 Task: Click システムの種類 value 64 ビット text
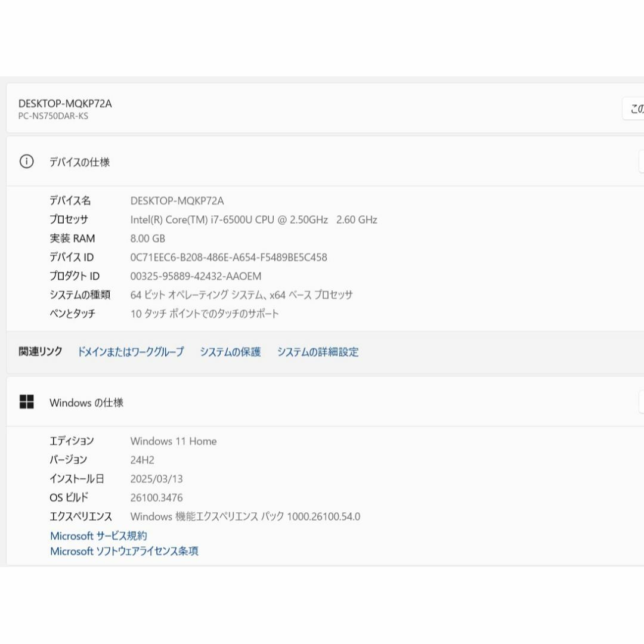pyautogui.click(x=241, y=295)
